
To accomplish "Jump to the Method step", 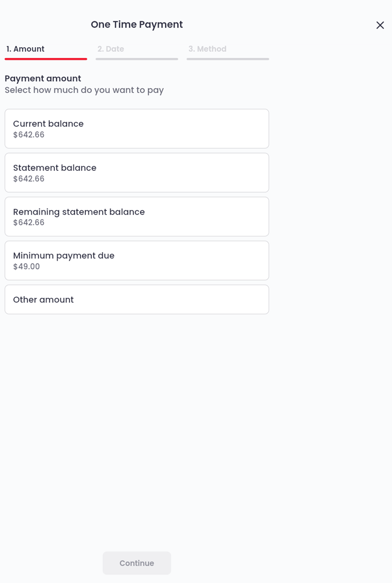I will pyautogui.click(x=207, y=49).
